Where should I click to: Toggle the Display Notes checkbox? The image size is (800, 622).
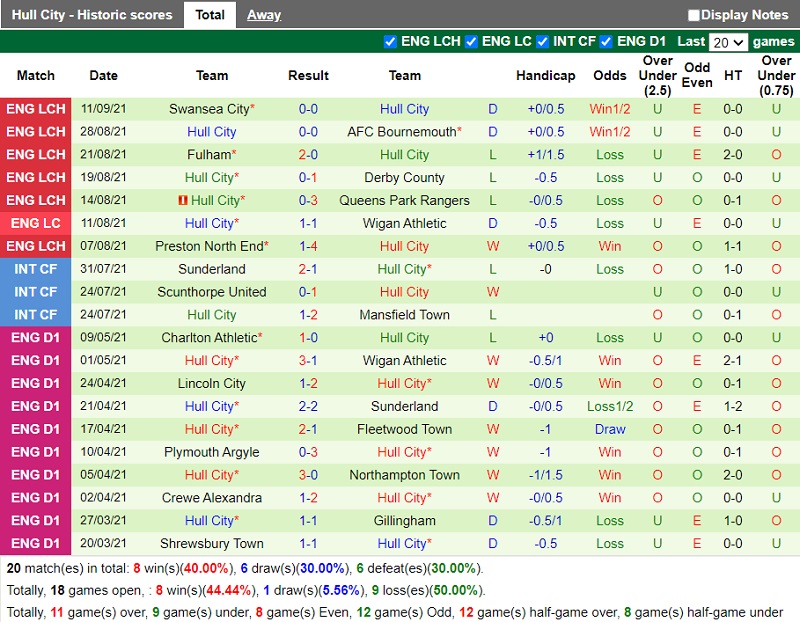(x=694, y=15)
